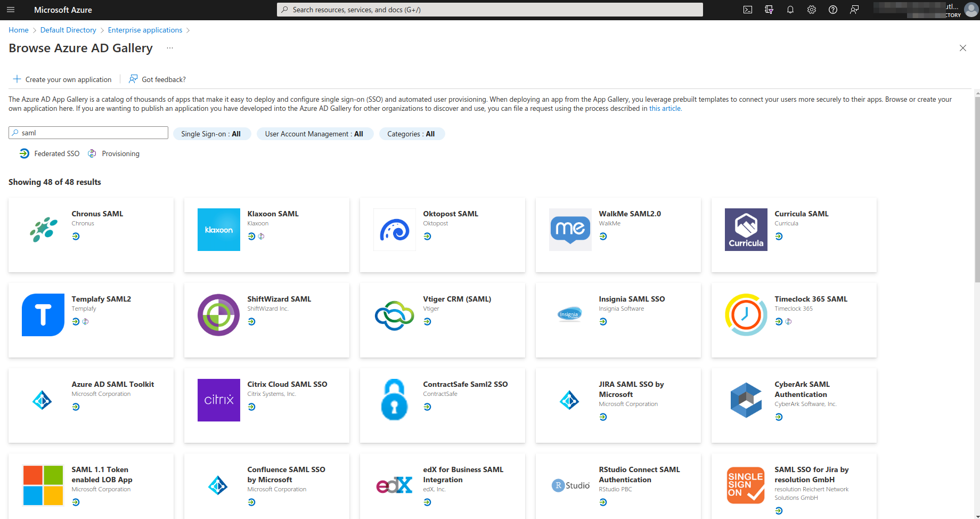Open the help question mark menu
980x519 pixels.
[834, 10]
